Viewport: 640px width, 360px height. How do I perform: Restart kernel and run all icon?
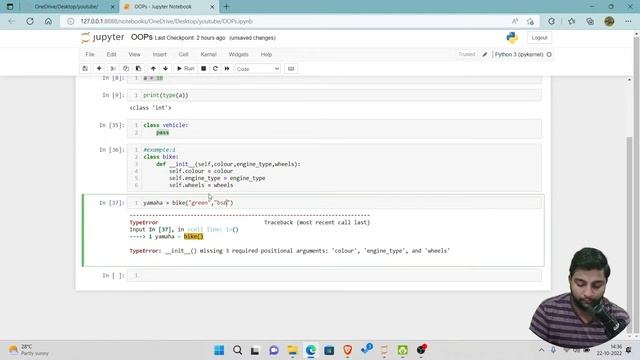(x=227, y=69)
